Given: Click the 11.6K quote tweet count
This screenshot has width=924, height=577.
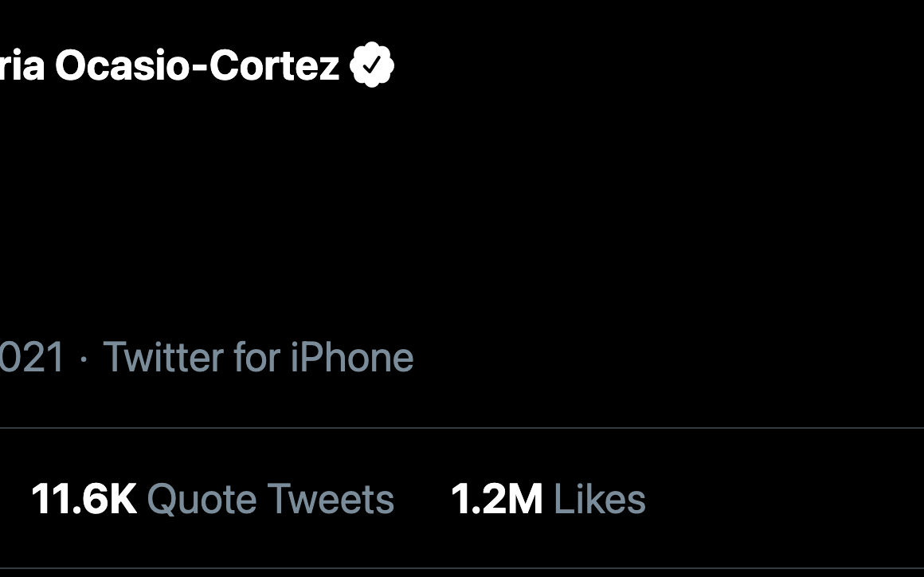Looking at the screenshot, I should pyautogui.click(x=84, y=500).
